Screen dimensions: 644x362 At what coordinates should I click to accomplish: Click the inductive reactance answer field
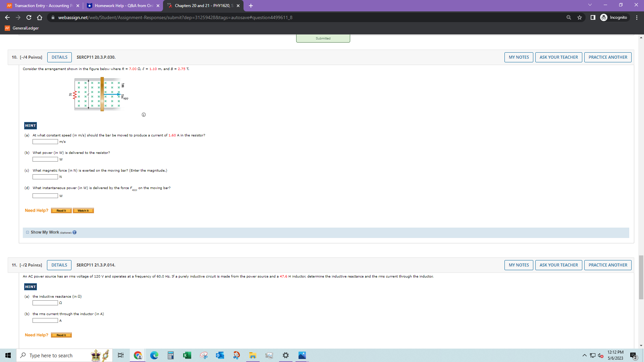45,303
